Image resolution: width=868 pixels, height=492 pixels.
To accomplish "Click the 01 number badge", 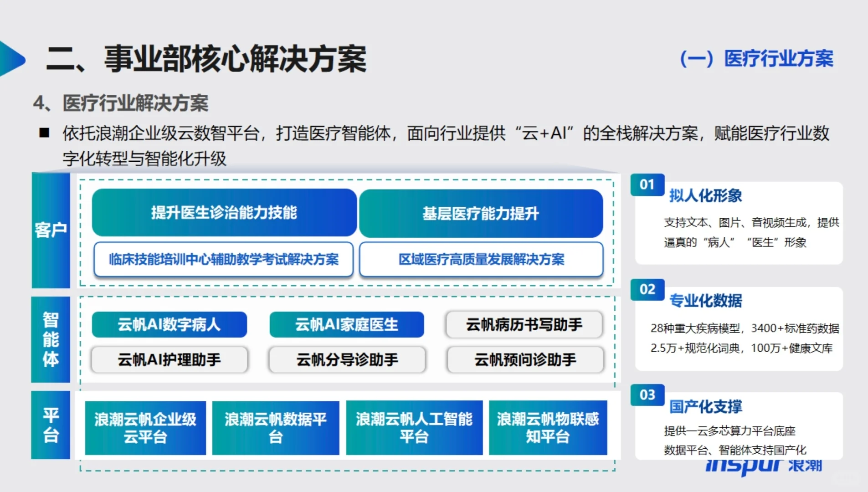I will point(647,184).
